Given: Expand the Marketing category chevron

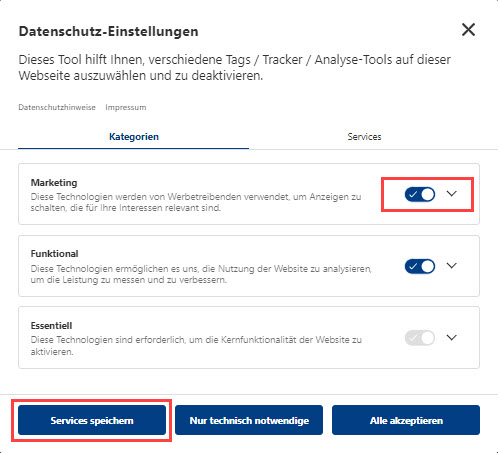Looking at the screenshot, I should (x=452, y=194).
